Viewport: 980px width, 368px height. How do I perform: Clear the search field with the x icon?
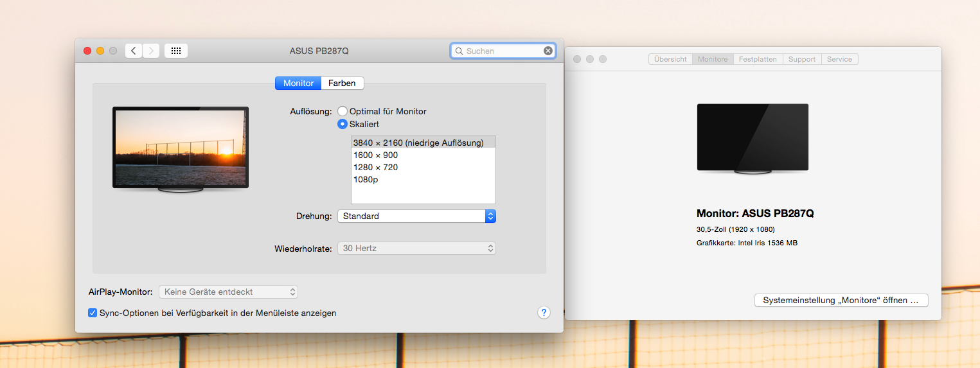[x=548, y=51]
